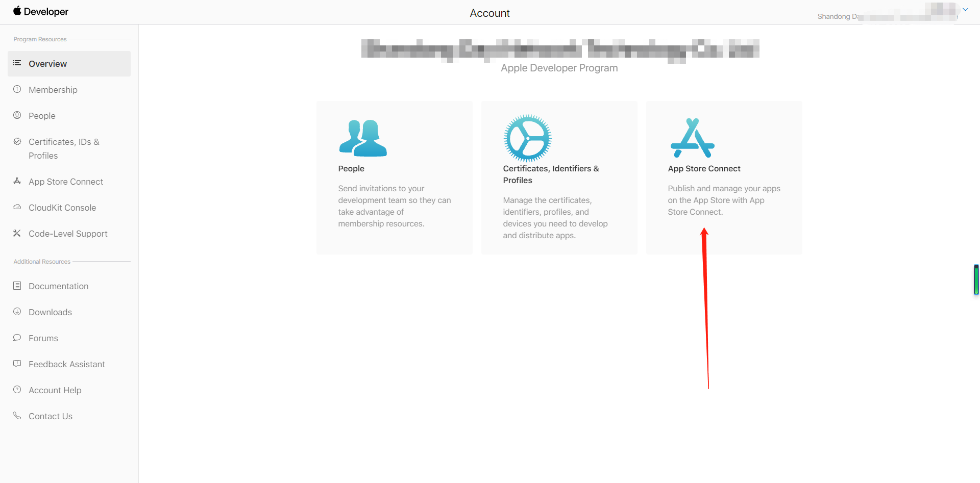Click the Membership info icon
The height and width of the screenshot is (483, 980).
[17, 89]
